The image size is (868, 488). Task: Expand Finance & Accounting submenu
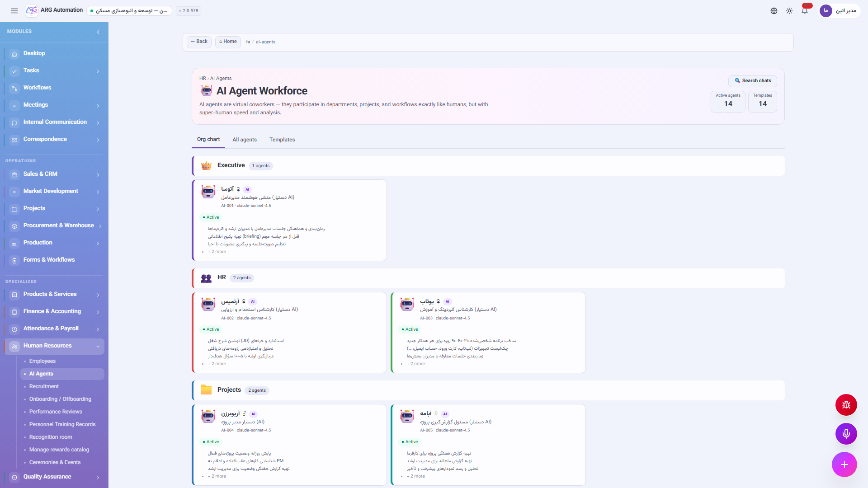point(98,312)
